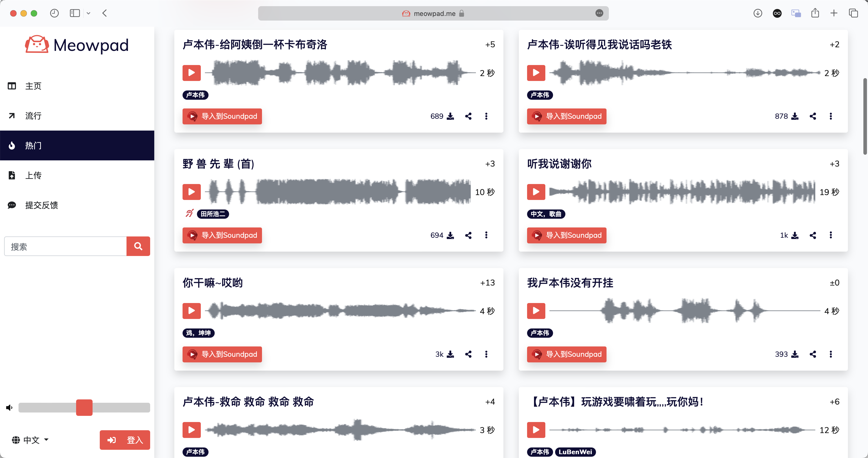Open more options for 给阿姨倒一杯卡布奇洛
Image resolution: width=868 pixels, height=458 pixels.
tap(486, 116)
